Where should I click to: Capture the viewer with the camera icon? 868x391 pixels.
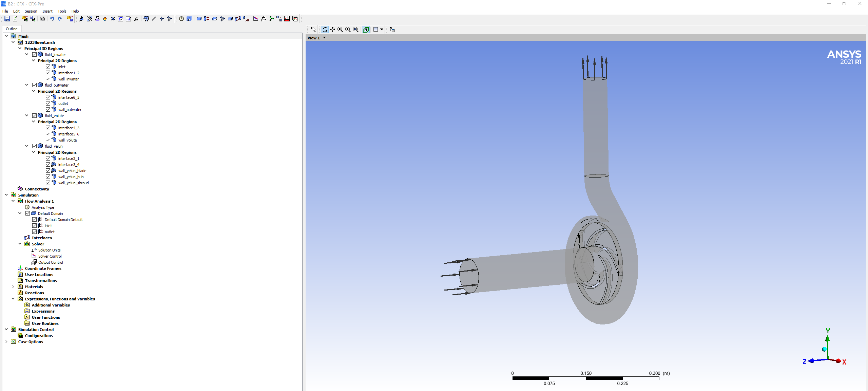pos(42,19)
